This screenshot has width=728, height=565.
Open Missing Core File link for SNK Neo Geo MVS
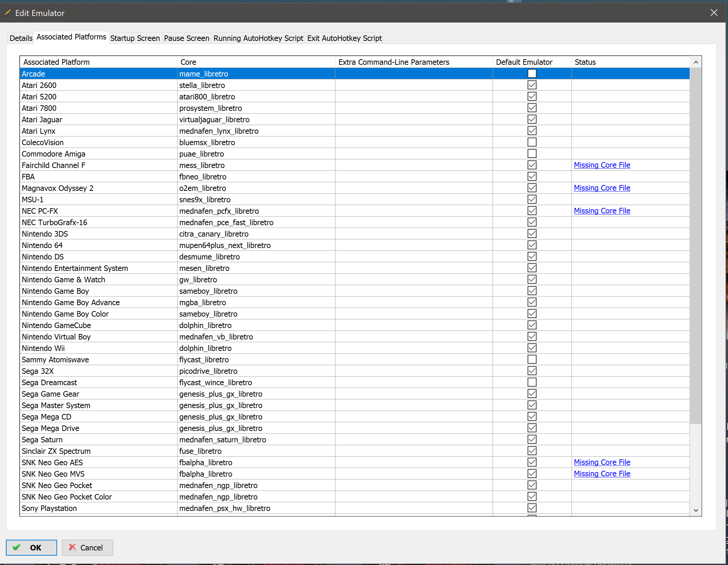[x=602, y=474]
